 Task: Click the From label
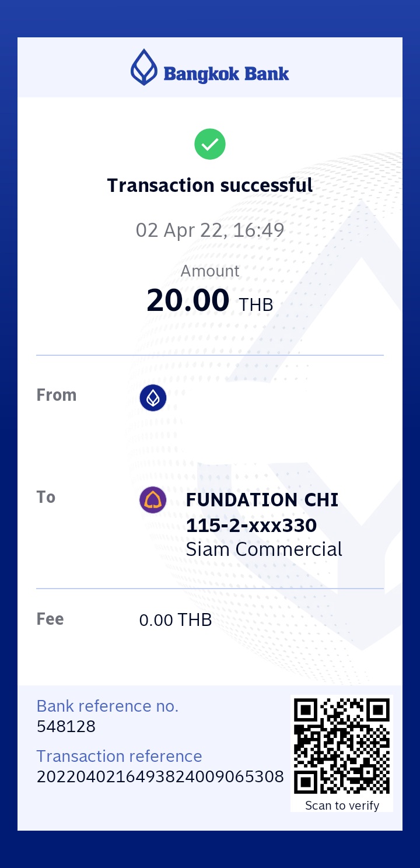57,395
